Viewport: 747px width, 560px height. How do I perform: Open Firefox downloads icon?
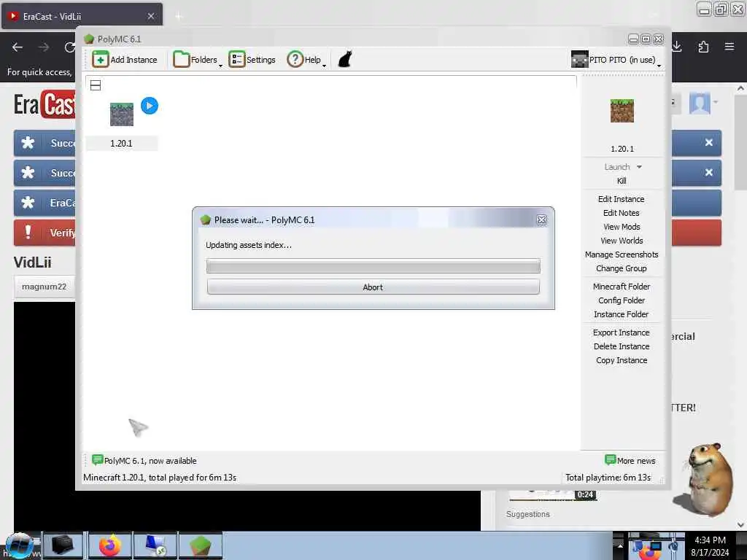[x=677, y=47]
